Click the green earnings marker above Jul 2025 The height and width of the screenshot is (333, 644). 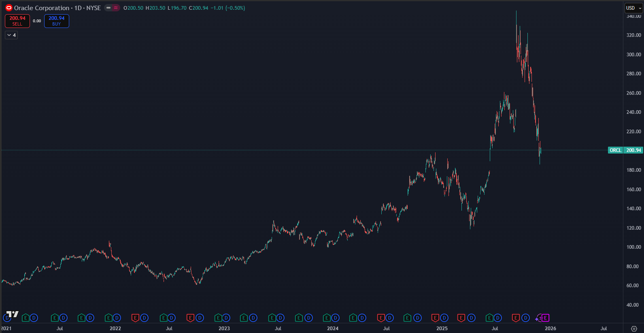pos(489,318)
